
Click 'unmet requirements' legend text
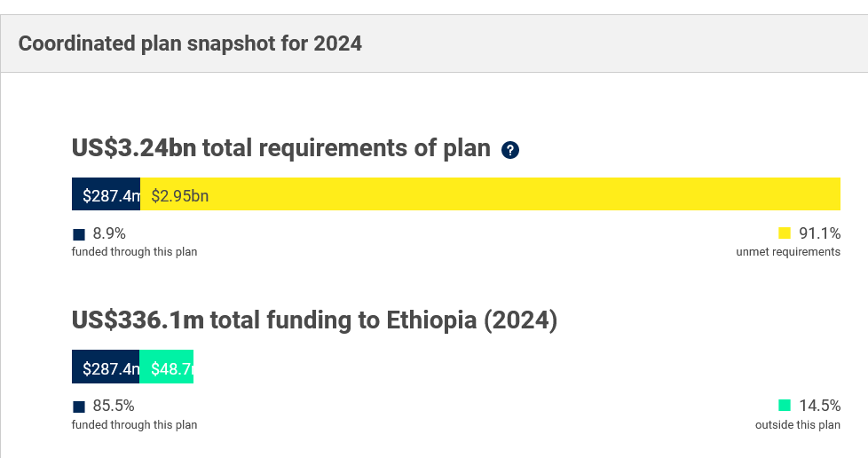point(788,252)
